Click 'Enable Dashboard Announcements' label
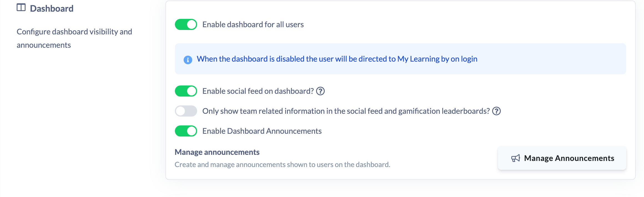644x197 pixels. [x=262, y=131]
